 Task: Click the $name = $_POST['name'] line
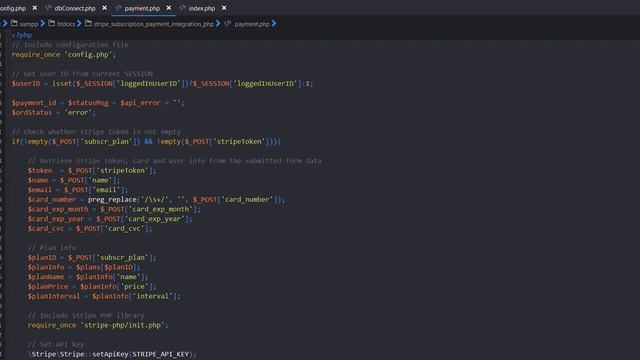tap(74, 180)
